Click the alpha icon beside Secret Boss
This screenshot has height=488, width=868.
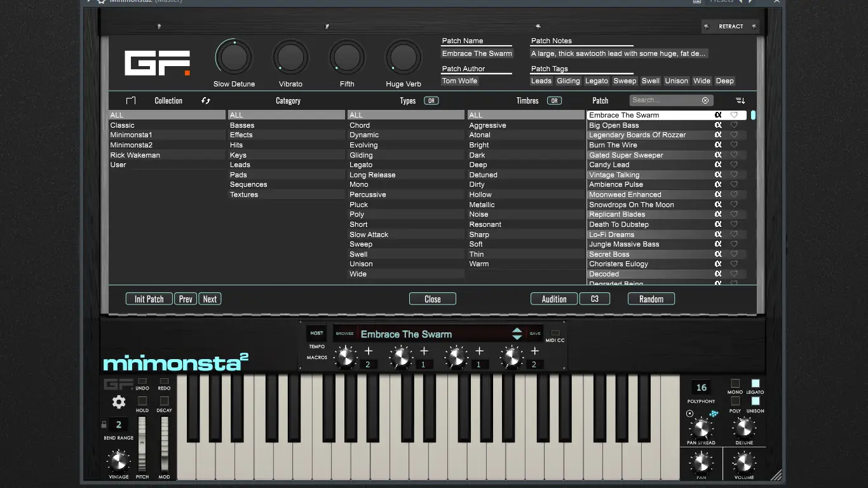point(718,254)
